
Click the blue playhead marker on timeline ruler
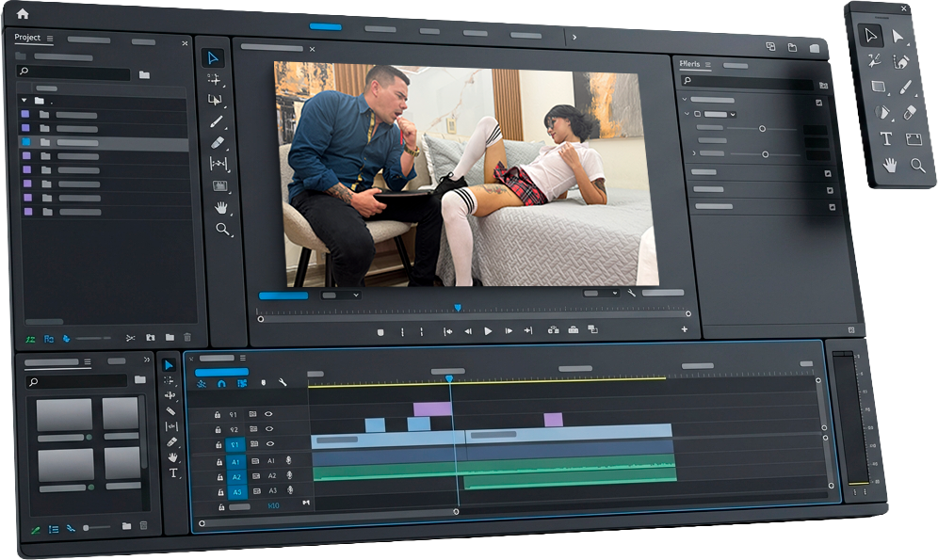(449, 378)
